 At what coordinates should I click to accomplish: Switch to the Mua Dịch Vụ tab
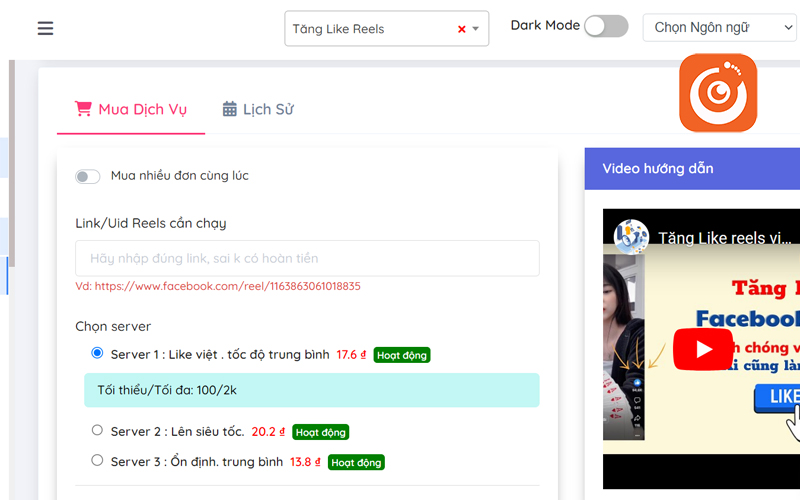point(131,109)
